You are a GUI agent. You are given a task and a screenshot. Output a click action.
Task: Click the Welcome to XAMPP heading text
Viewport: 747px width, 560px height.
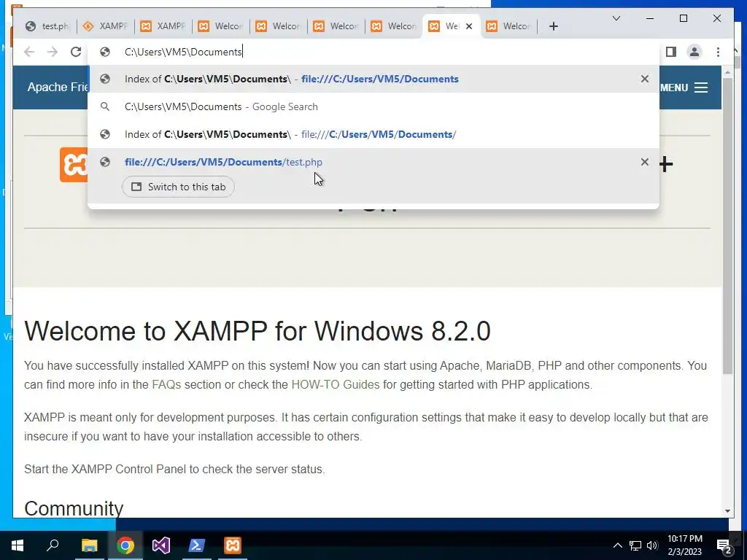pyautogui.click(x=258, y=331)
